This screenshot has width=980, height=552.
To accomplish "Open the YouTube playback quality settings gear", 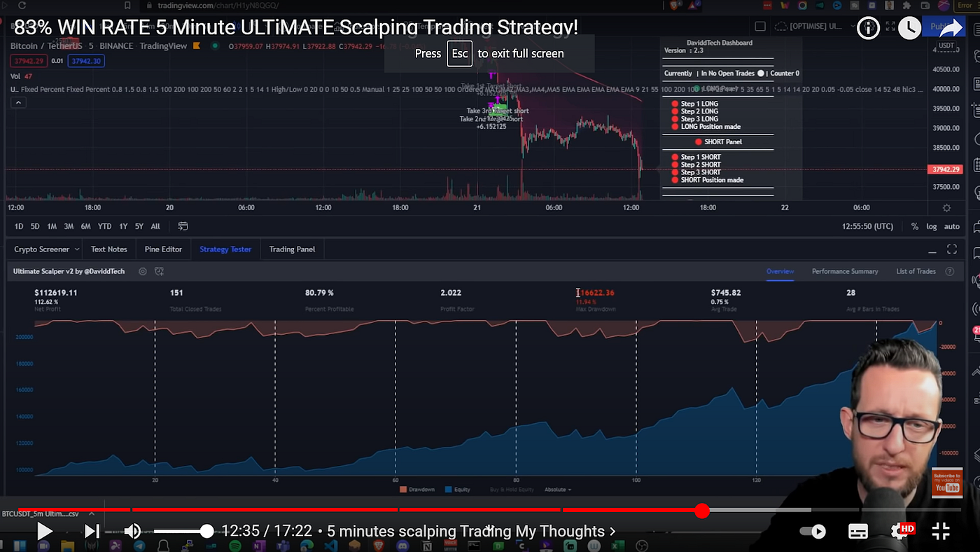I will coord(899,531).
